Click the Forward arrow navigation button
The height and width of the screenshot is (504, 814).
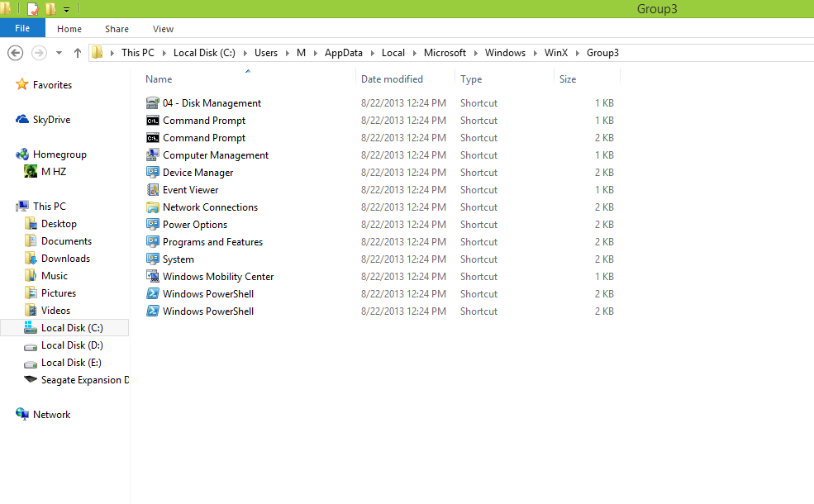[x=39, y=52]
